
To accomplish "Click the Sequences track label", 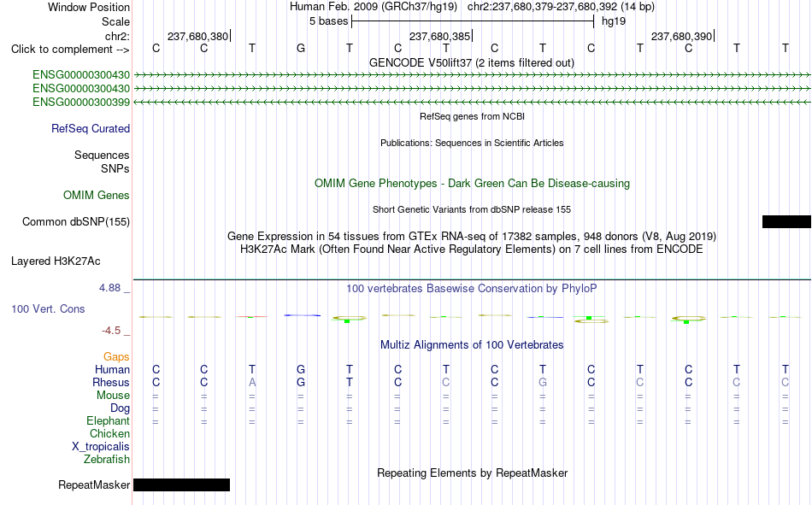I will pos(102,155).
